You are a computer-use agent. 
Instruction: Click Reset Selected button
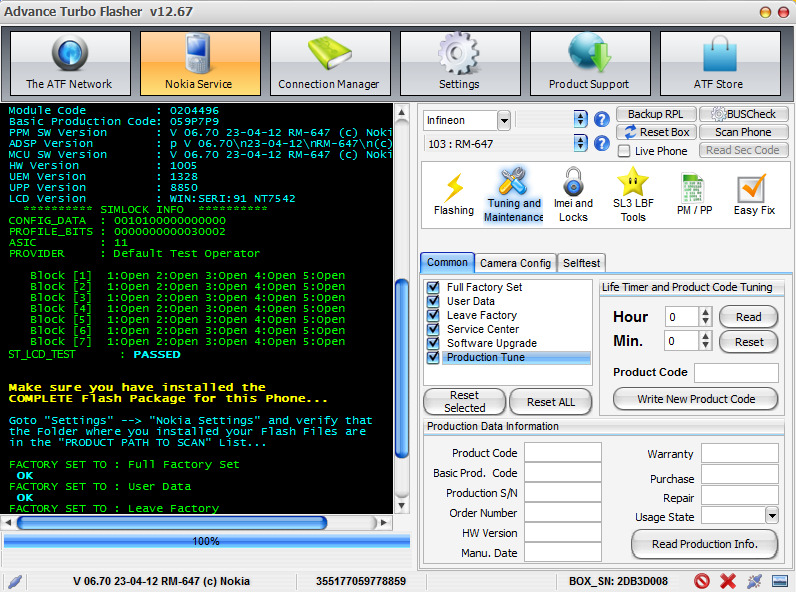(x=465, y=402)
